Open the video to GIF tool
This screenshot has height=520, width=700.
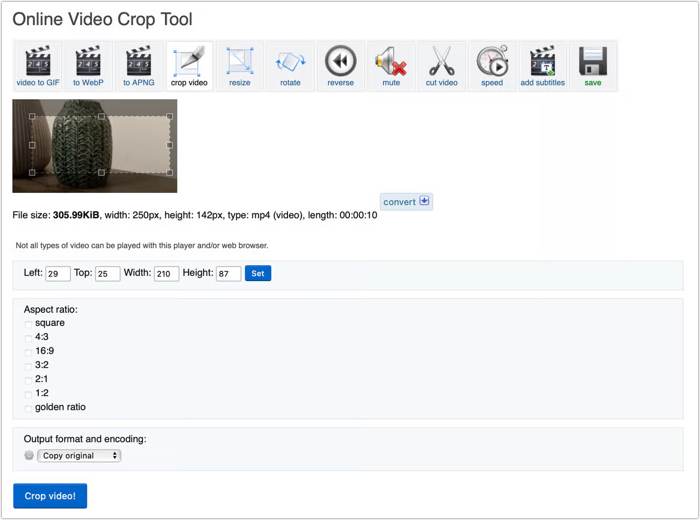(x=38, y=66)
